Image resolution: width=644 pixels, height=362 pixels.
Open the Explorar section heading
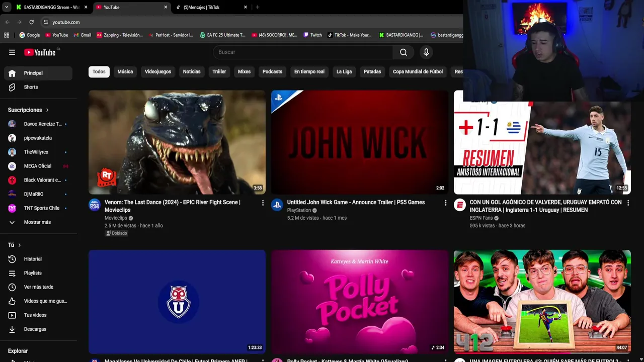[18, 351]
